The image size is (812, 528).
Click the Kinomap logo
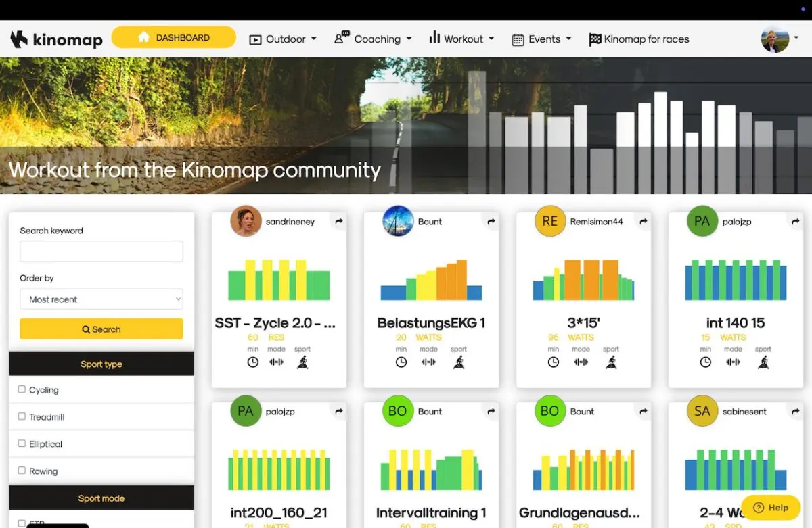point(56,39)
